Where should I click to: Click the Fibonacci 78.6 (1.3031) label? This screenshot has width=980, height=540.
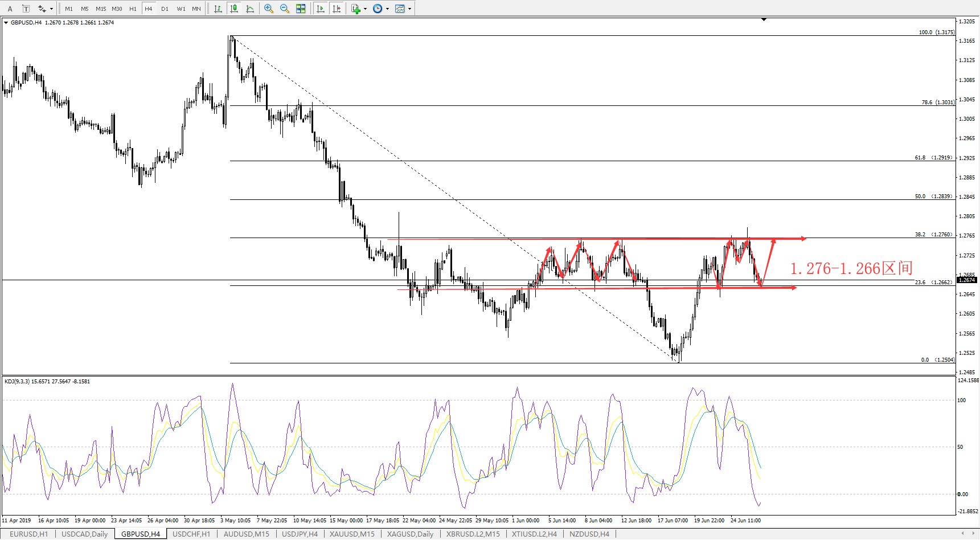tap(938, 103)
